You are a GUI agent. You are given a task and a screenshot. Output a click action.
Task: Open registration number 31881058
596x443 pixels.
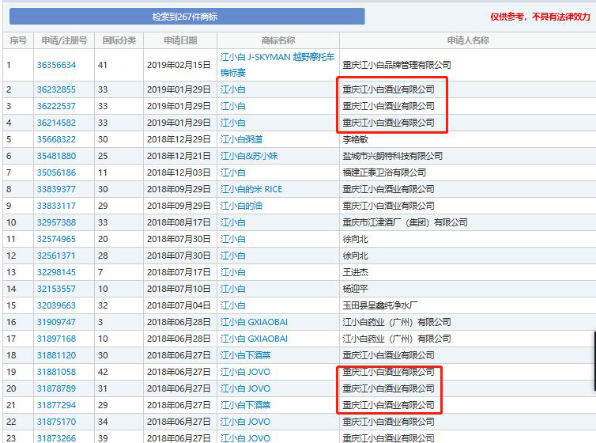[x=56, y=372]
